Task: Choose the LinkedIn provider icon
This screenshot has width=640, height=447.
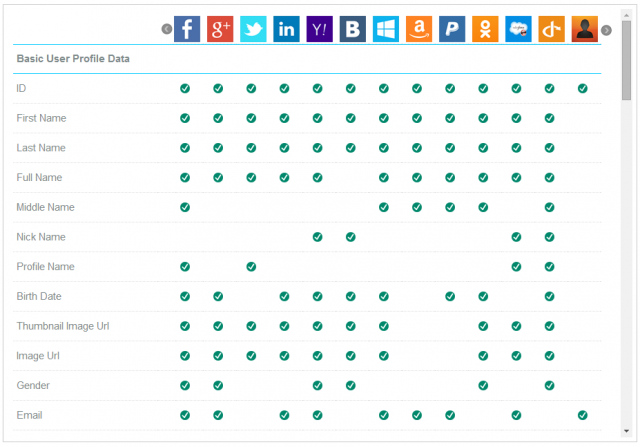Action: 286,29
